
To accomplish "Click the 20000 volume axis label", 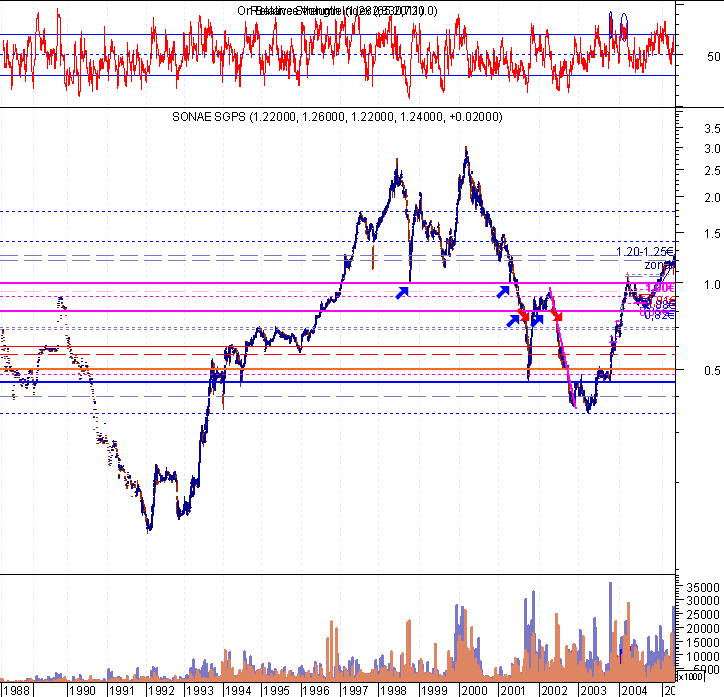I will pyautogui.click(x=703, y=629).
